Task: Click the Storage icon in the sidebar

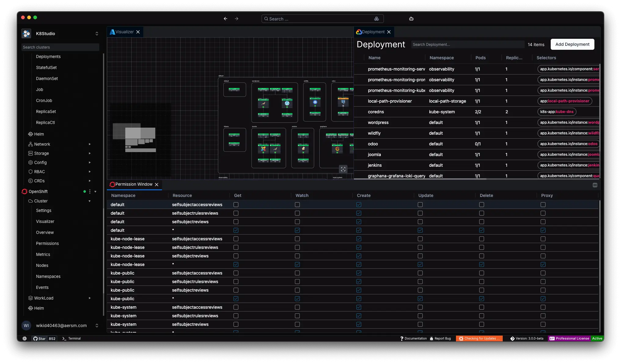Action: (x=31, y=153)
